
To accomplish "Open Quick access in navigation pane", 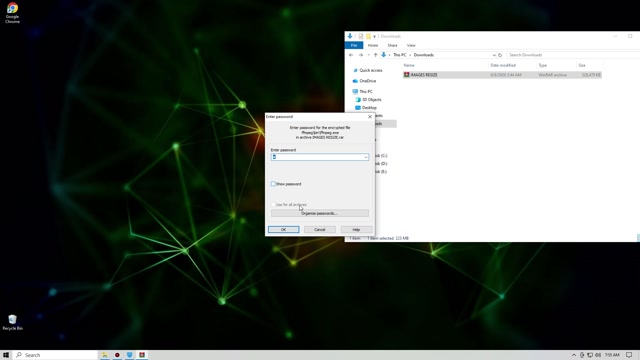I will pyautogui.click(x=371, y=71).
